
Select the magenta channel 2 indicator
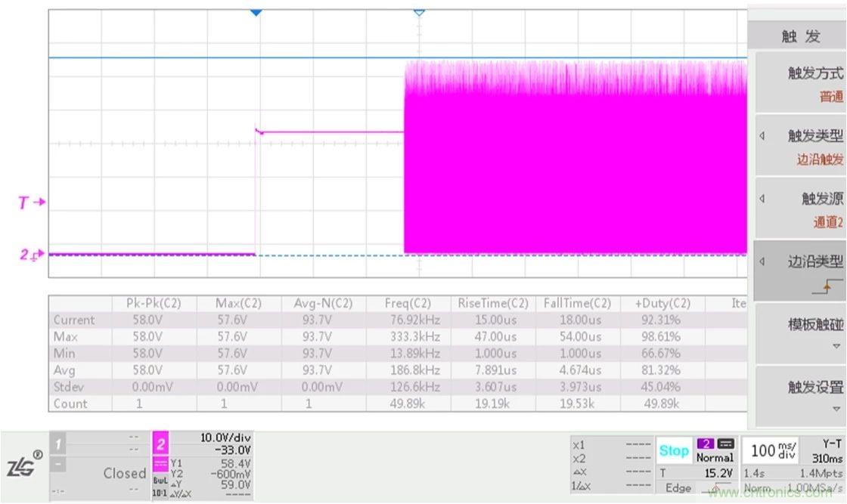[163, 443]
